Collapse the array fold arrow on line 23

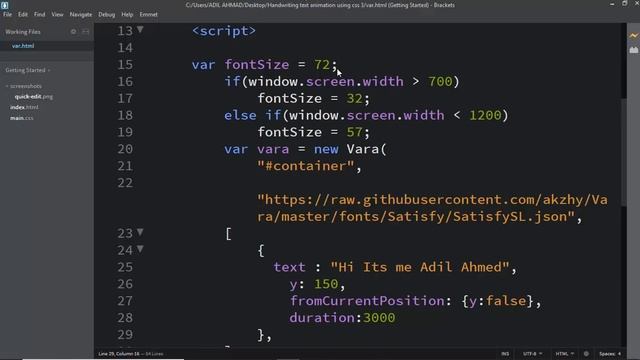pyautogui.click(x=140, y=232)
